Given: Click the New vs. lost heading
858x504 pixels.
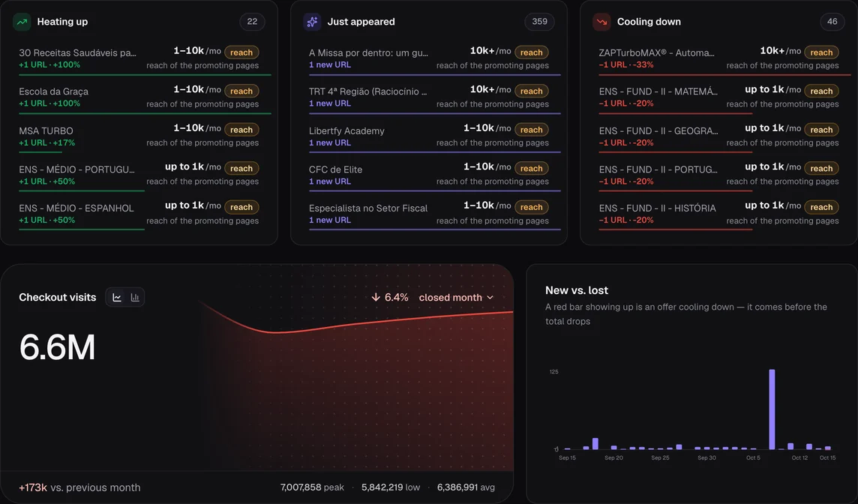Looking at the screenshot, I should (x=577, y=290).
